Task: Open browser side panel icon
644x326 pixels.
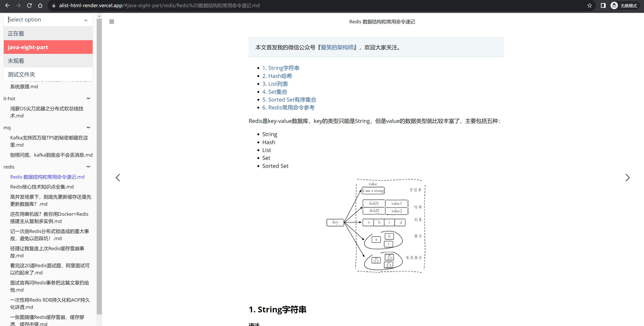Action: click(x=603, y=5)
